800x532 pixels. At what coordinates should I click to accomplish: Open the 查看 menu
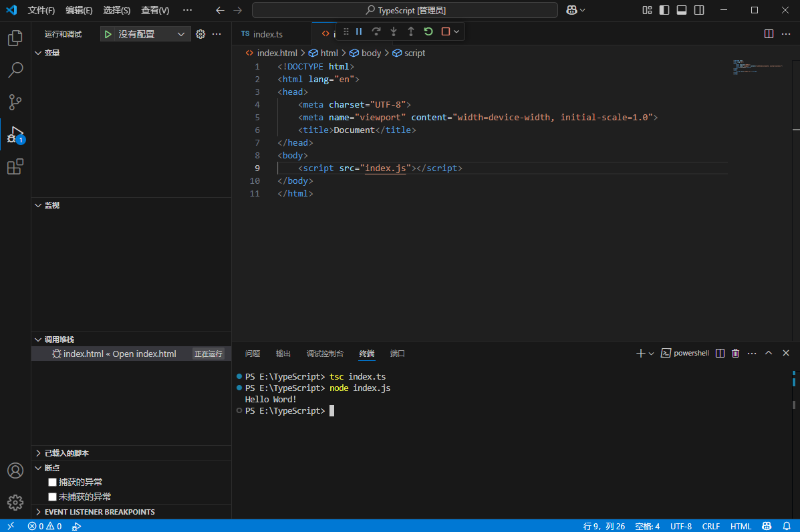click(156, 10)
